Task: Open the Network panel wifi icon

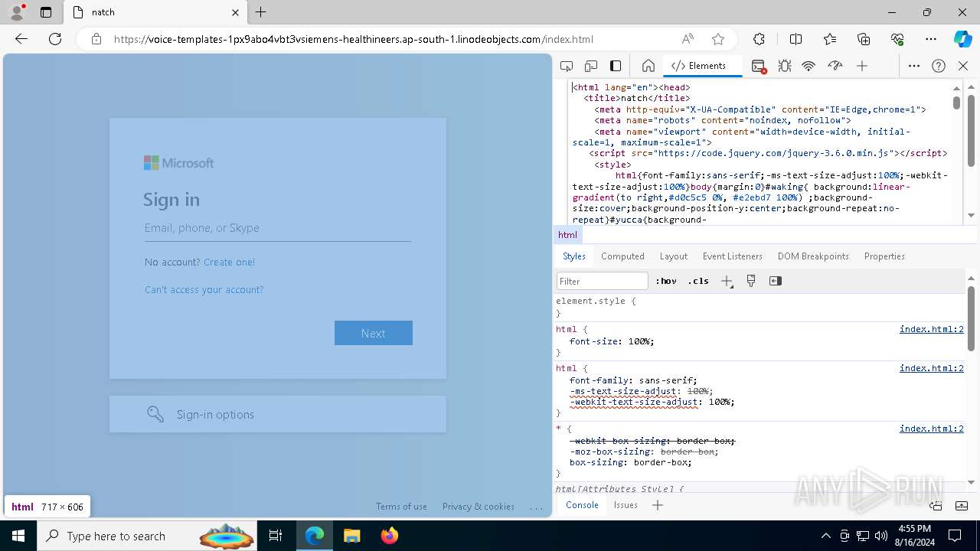Action: [808, 66]
